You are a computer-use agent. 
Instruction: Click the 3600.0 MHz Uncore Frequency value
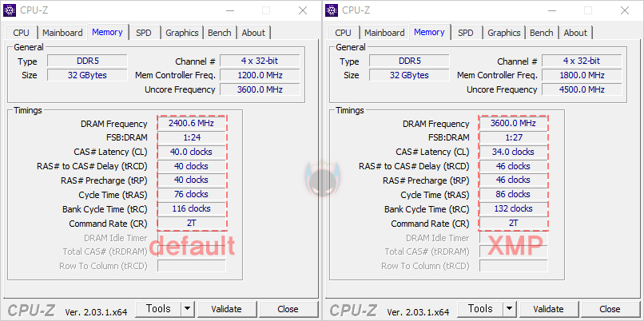pyautogui.click(x=260, y=89)
